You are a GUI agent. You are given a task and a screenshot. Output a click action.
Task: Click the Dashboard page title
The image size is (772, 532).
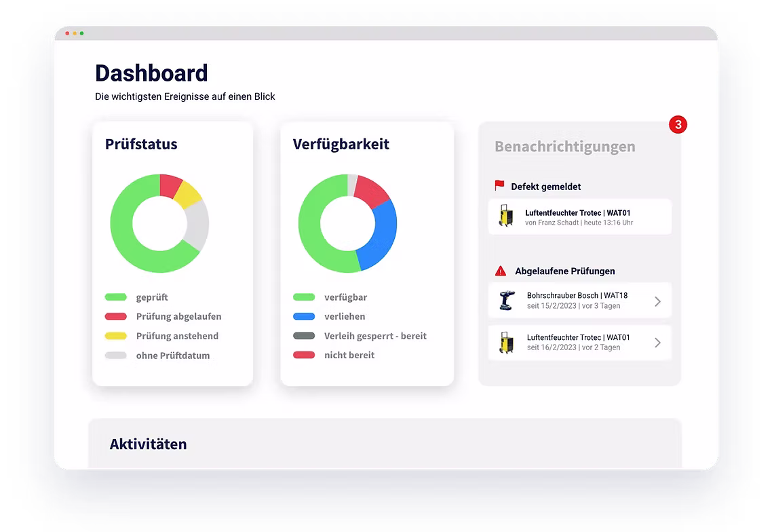tap(151, 73)
